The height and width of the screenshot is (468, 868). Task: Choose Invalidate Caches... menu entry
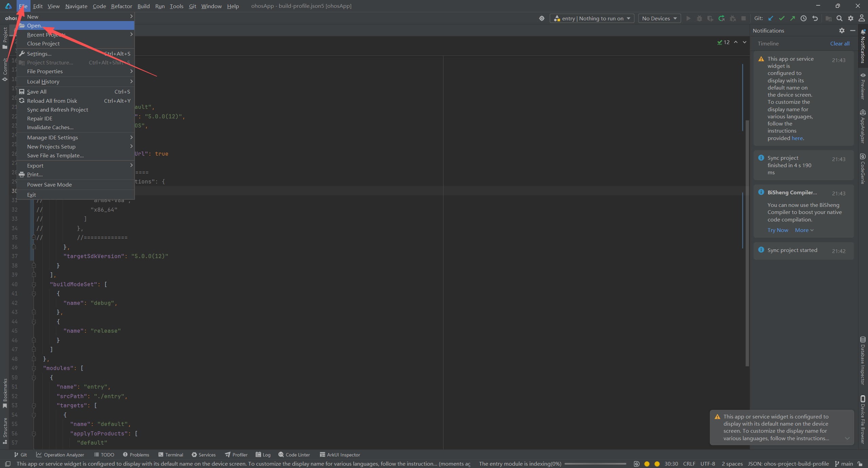pyautogui.click(x=50, y=127)
